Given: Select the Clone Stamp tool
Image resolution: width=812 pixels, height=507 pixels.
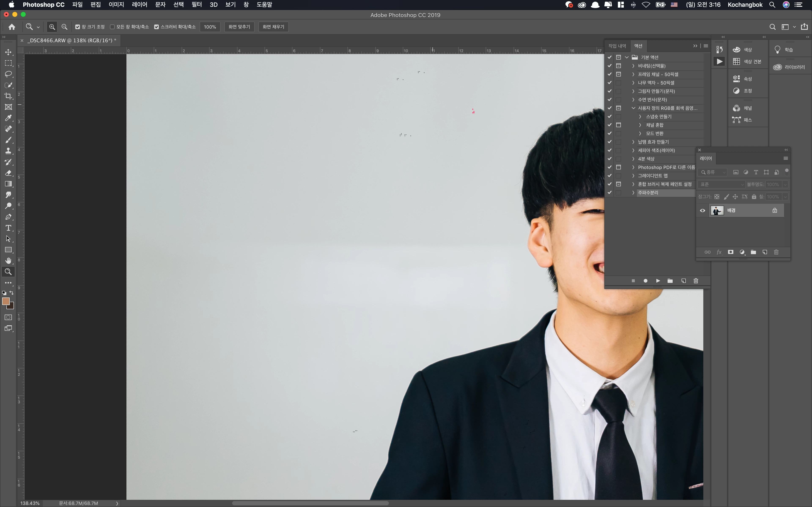Looking at the screenshot, I should [8, 151].
